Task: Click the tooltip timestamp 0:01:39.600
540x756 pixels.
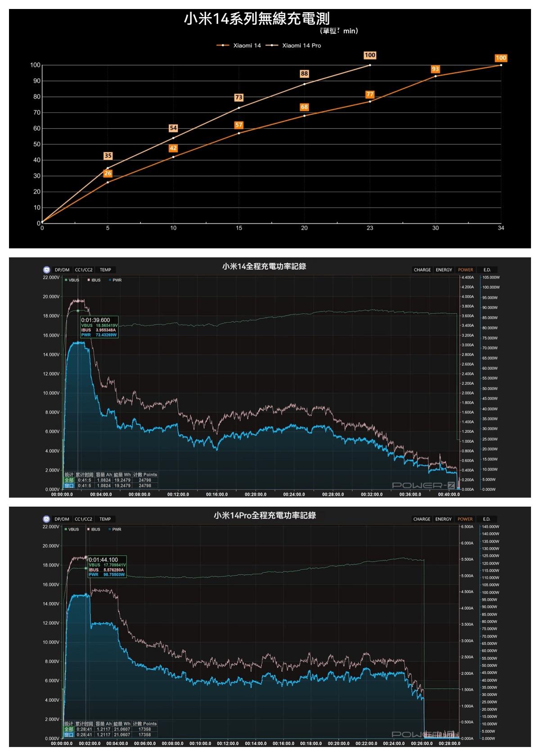Action: 95,320
